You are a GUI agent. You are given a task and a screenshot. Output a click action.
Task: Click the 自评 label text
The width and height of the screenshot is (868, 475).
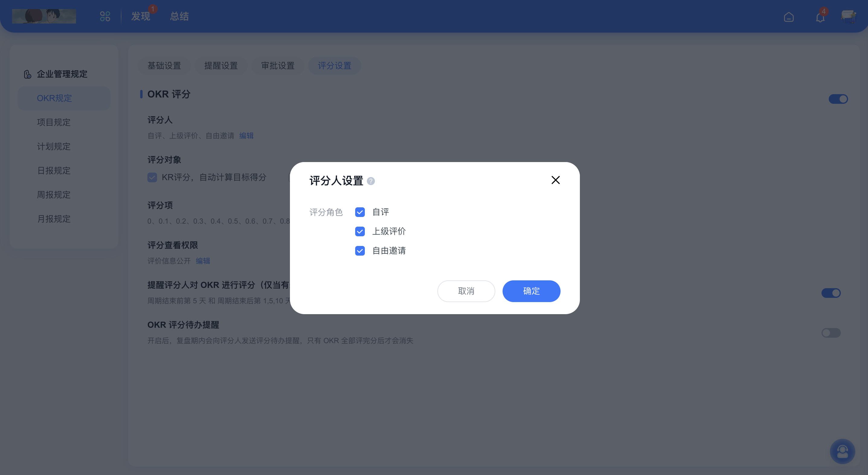(x=381, y=212)
